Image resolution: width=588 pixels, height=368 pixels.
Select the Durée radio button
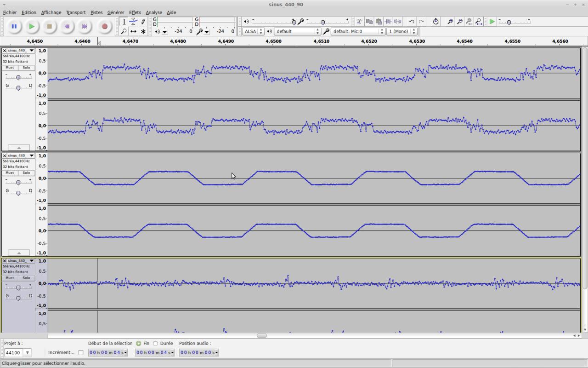point(155,344)
